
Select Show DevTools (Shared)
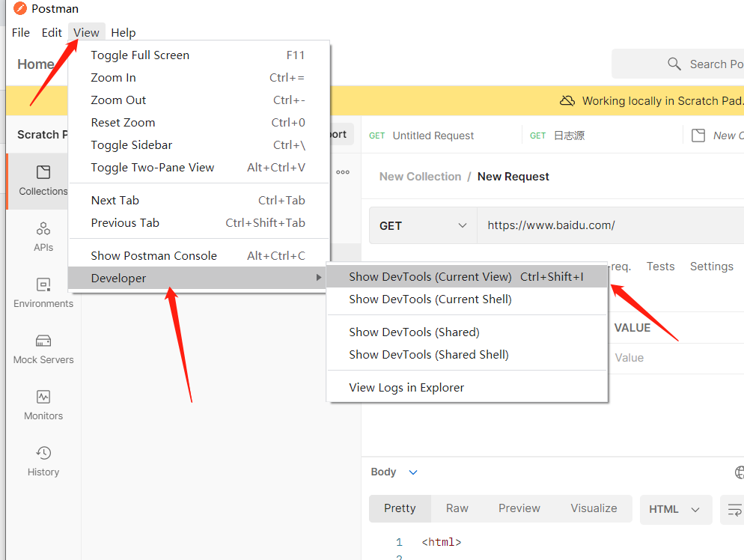(467, 332)
